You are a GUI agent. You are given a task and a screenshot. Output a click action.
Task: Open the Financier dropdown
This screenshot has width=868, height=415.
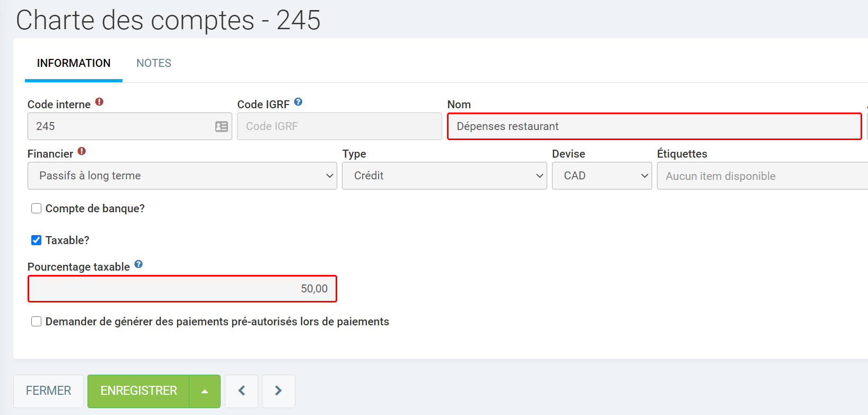(182, 176)
